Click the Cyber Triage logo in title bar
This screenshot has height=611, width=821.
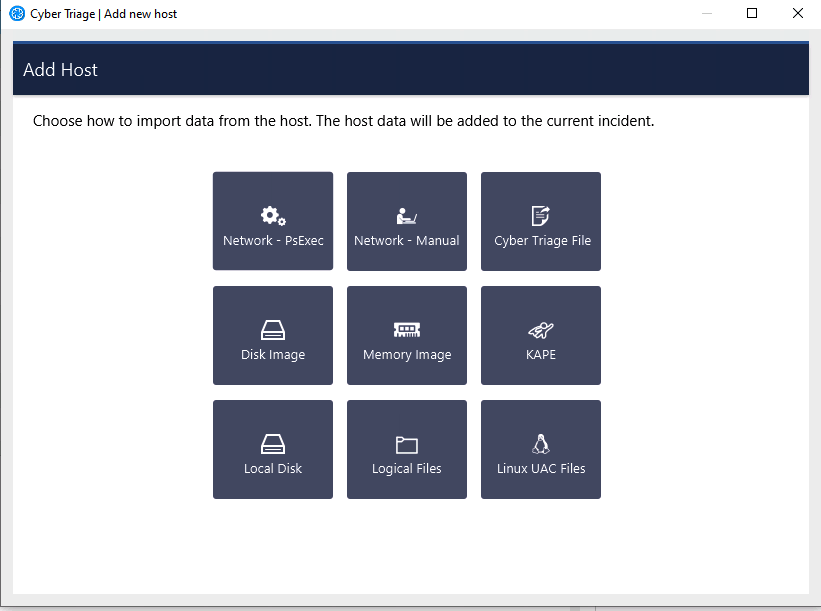pyautogui.click(x=17, y=14)
